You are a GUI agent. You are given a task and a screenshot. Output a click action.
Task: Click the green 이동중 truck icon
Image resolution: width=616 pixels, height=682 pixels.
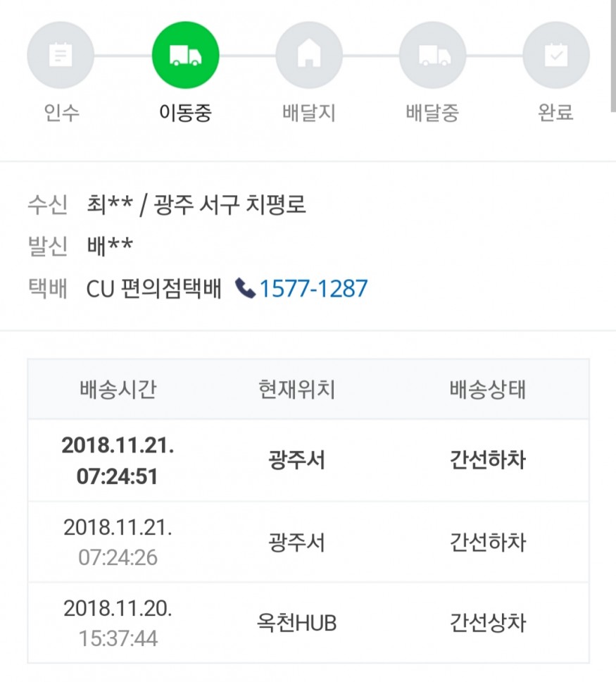tap(185, 56)
